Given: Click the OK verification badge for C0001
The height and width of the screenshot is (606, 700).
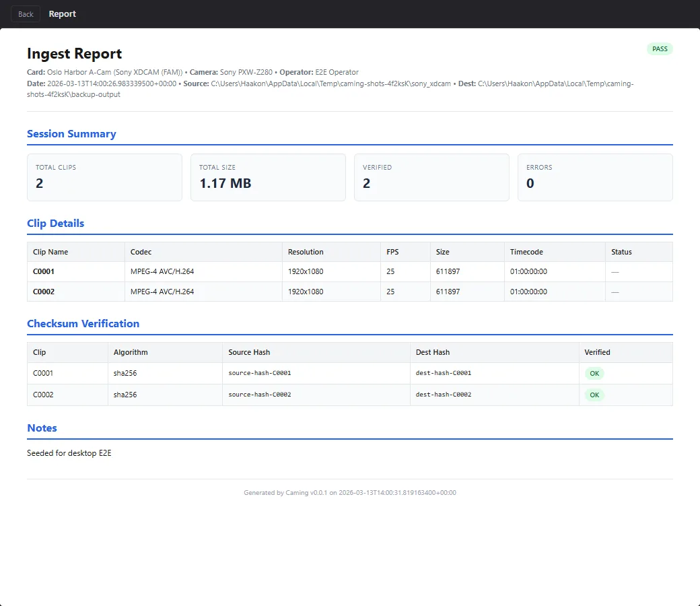Looking at the screenshot, I should (594, 373).
